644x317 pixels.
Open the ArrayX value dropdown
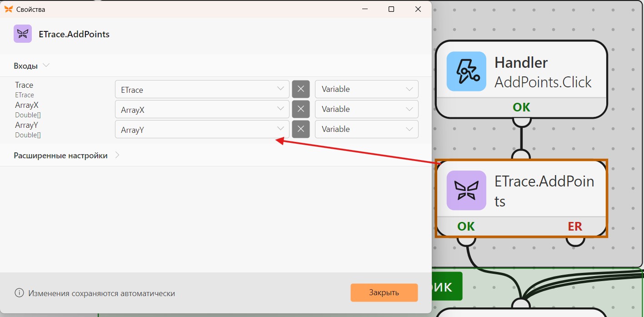202,109
